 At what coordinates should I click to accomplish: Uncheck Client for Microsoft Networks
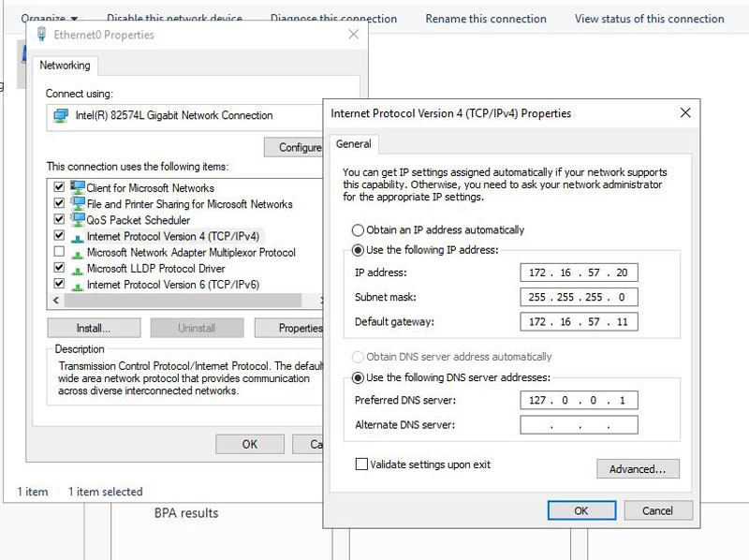coord(59,187)
